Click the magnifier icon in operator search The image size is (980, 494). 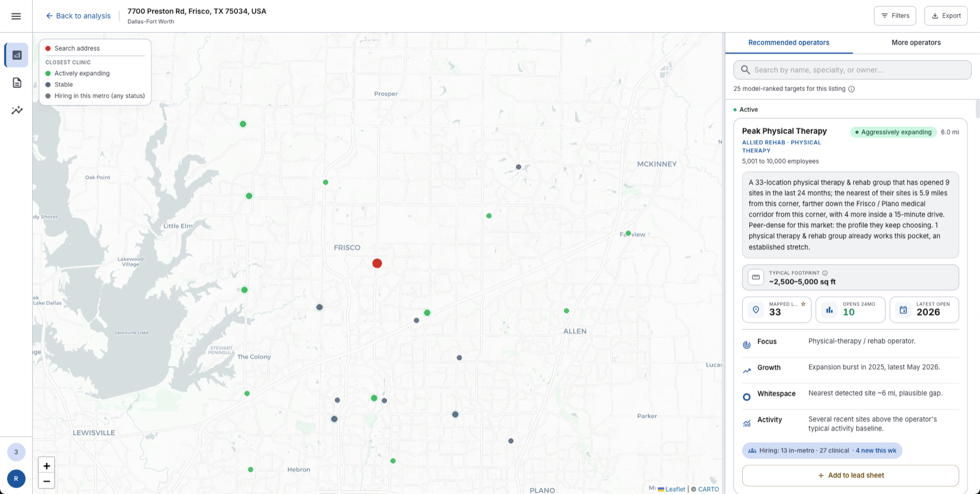point(745,70)
